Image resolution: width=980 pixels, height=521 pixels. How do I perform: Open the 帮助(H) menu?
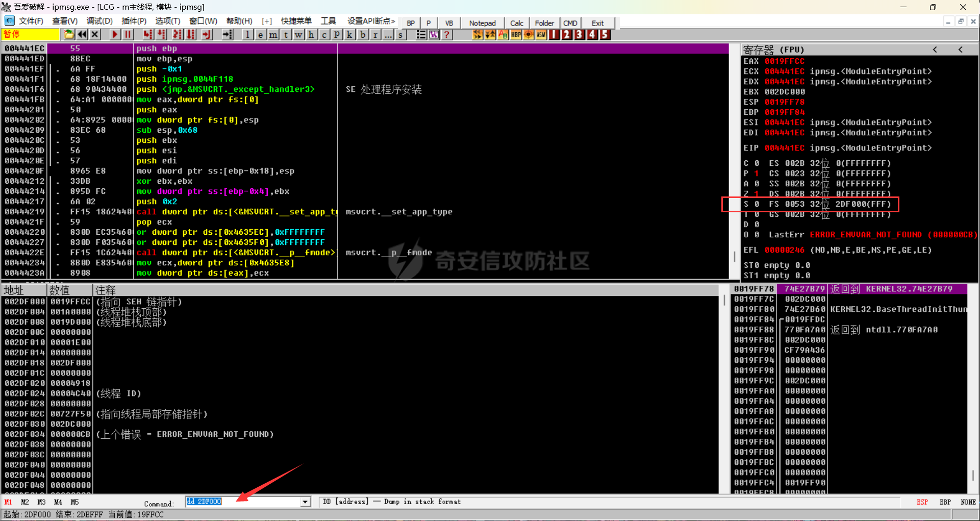coord(239,21)
